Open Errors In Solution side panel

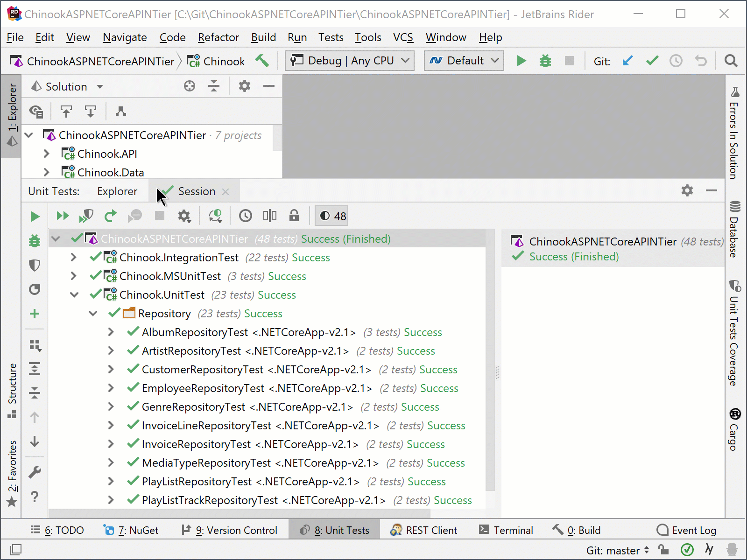[734, 133]
